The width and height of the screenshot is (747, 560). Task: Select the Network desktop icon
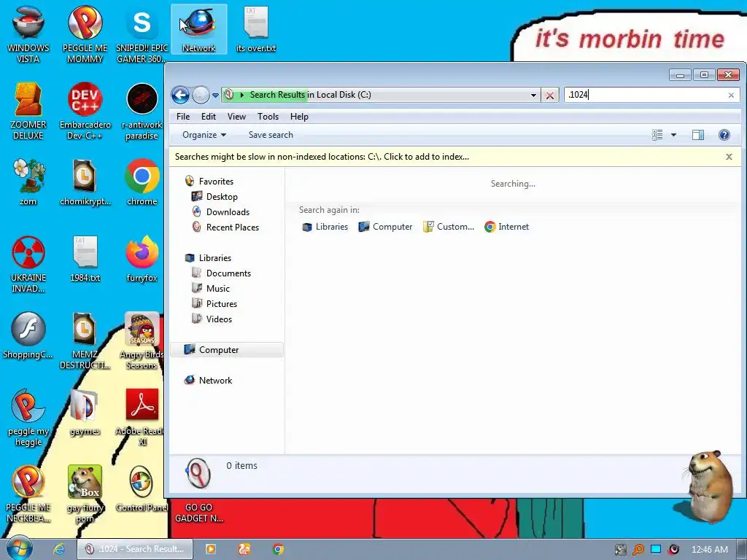pos(198,29)
